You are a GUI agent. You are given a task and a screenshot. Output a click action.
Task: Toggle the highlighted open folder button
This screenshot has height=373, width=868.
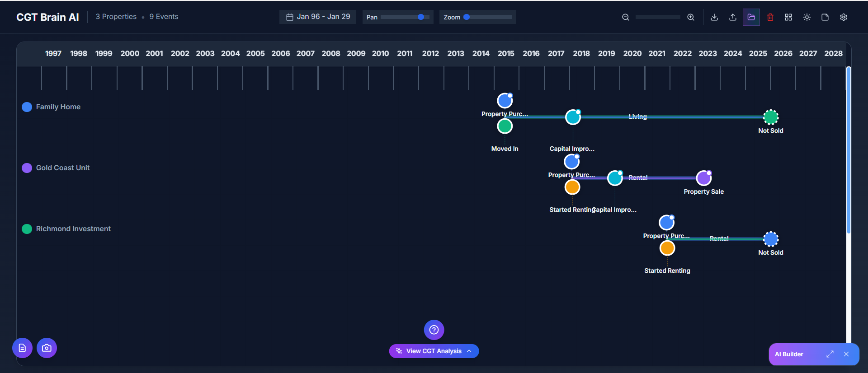click(751, 17)
